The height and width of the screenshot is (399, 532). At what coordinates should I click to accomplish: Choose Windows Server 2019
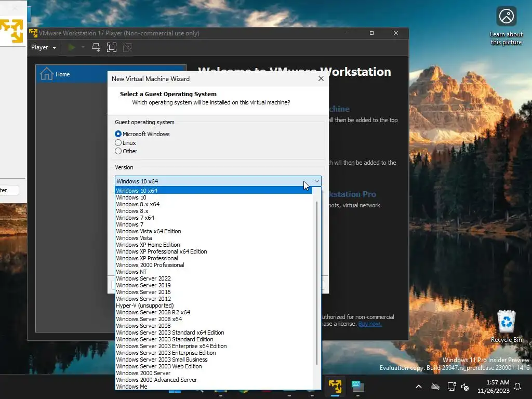tap(214, 285)
